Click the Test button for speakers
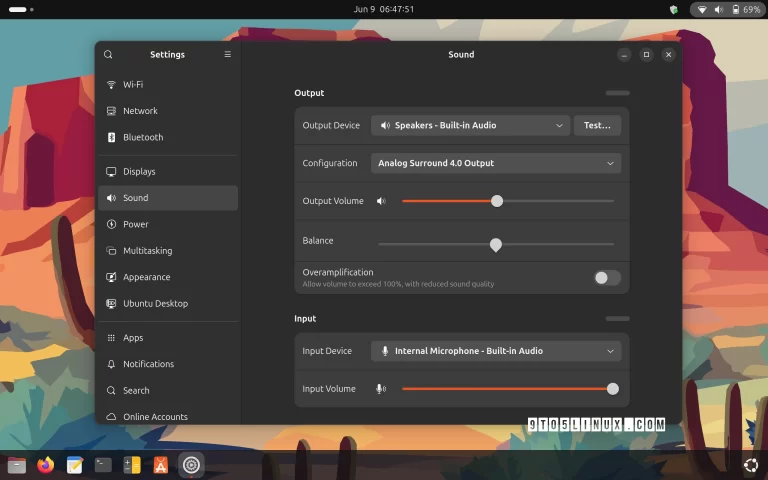The width and height of the screenshot is (768, 480). (597, 126)
